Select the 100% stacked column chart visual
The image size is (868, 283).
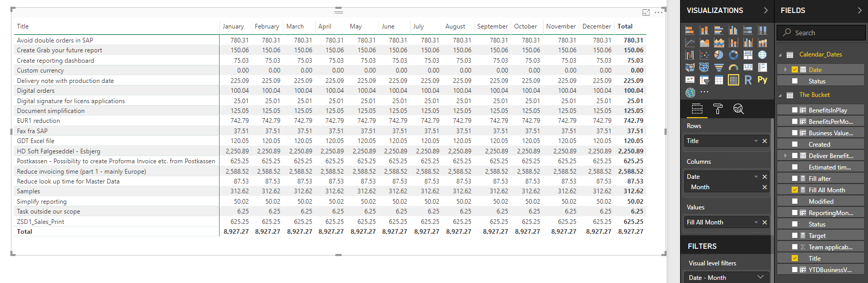(763, 30)
